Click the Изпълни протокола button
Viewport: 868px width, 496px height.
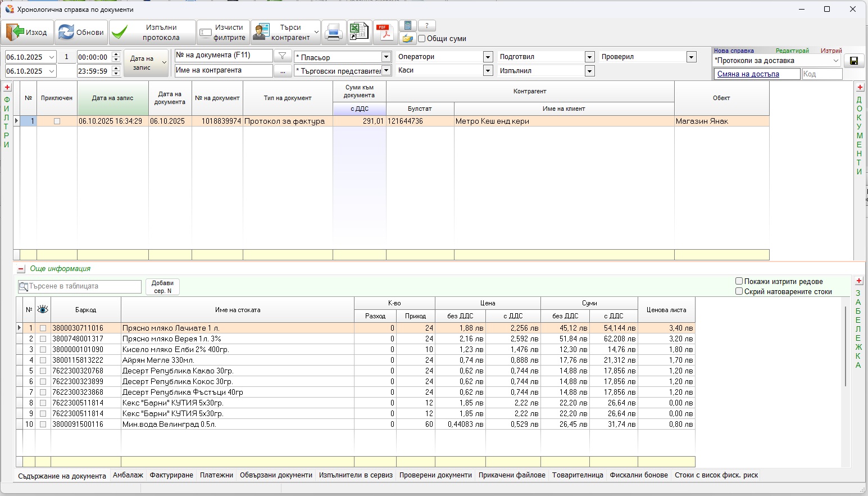(x=152, y=33)
